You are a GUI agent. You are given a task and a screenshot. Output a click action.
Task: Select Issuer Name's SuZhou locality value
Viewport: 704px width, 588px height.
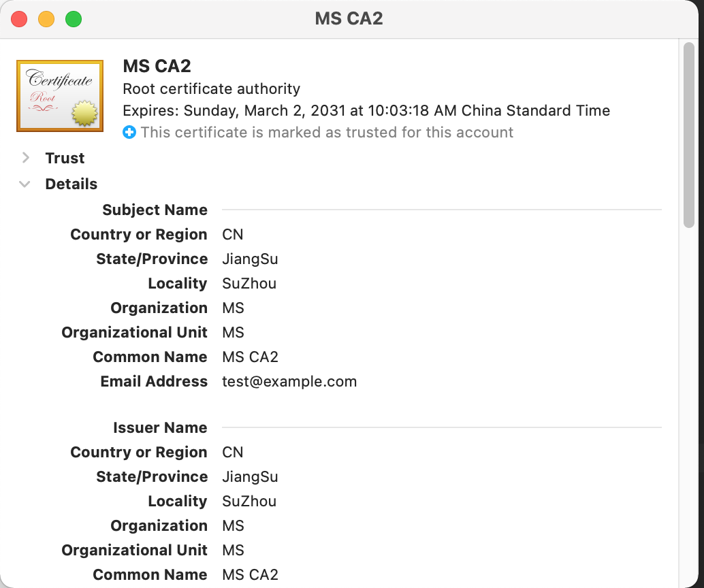click(x=249, y=501)
